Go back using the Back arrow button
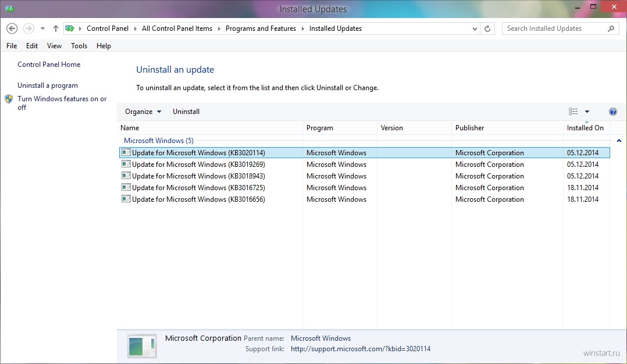Screen dimensions: 627x364 (12, 28)
